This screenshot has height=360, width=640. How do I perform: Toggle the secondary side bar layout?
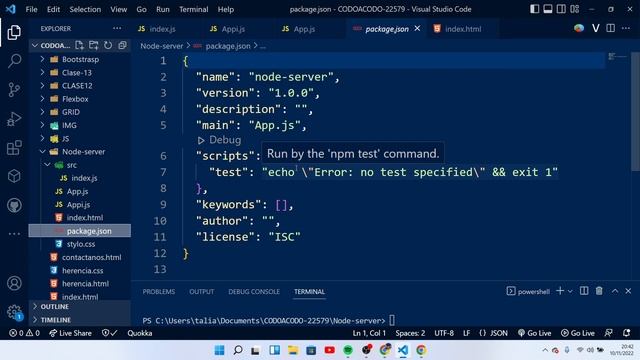(x=561, y=9)
